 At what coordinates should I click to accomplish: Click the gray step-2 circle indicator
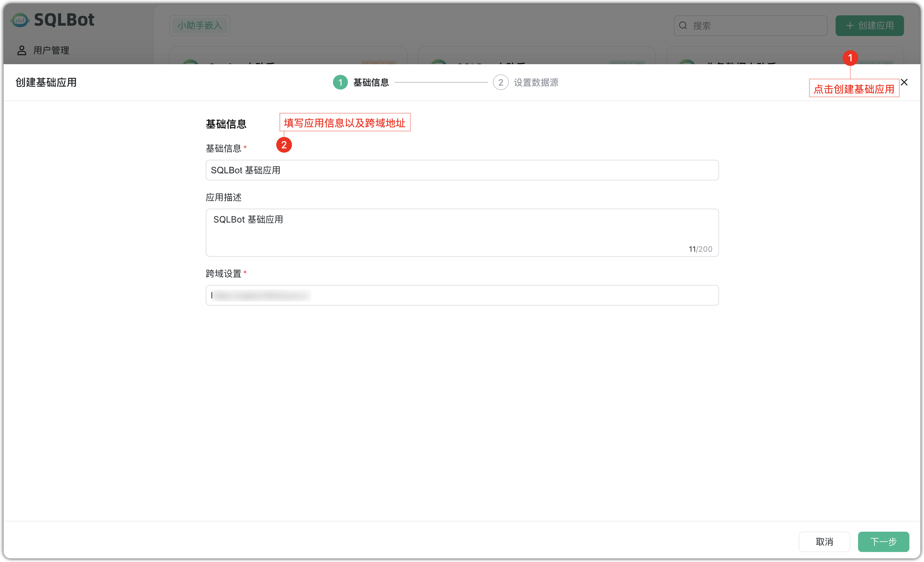tap(500, 82)
